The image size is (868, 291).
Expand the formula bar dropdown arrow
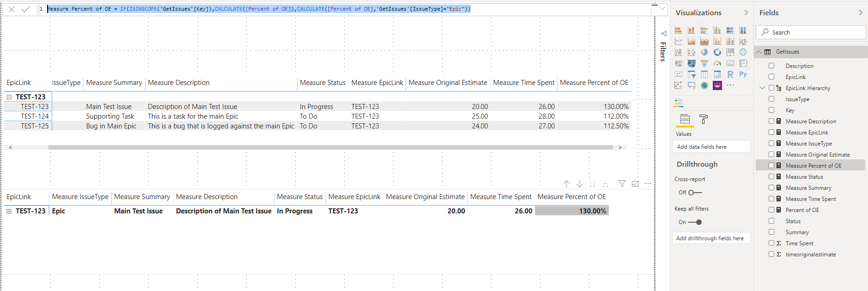[x=662, y=8]
